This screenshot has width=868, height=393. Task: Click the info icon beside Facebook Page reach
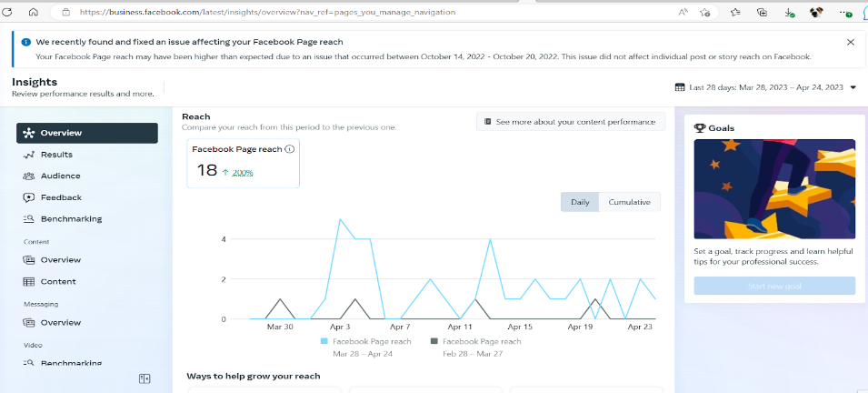coord(289,149)
